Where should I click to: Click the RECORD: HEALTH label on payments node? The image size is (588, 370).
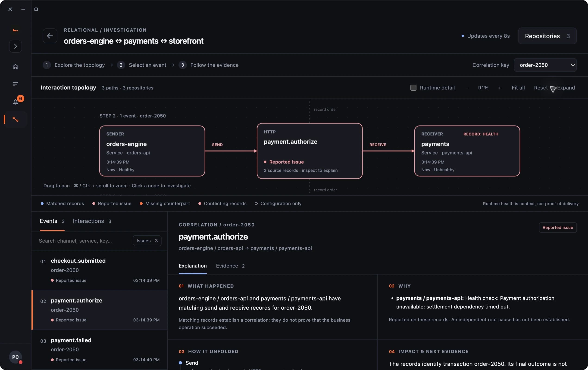tap(481, 134)
